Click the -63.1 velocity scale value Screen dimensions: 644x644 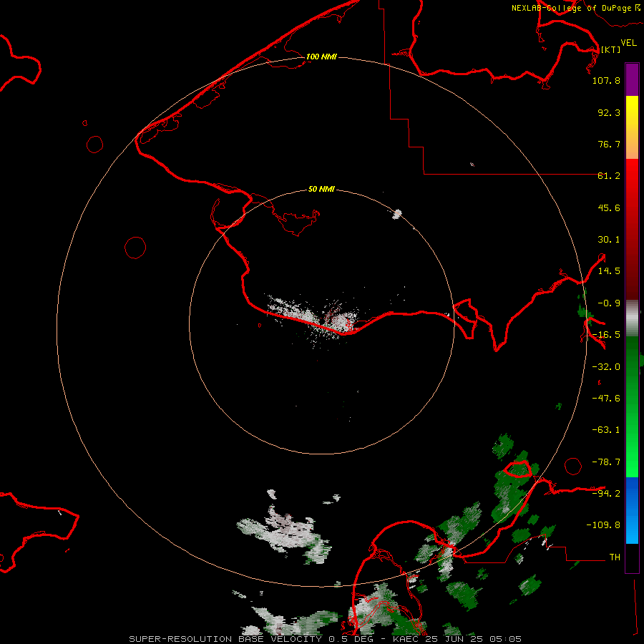coord(606,430)
